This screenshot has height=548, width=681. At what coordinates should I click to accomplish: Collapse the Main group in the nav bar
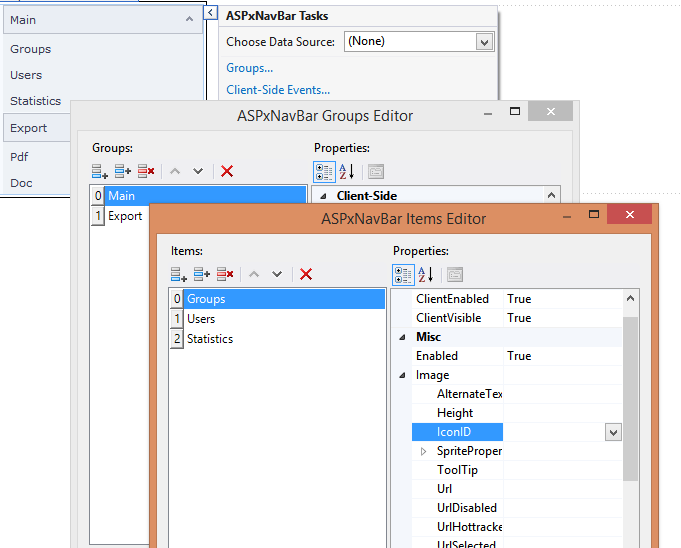(189, 19)
